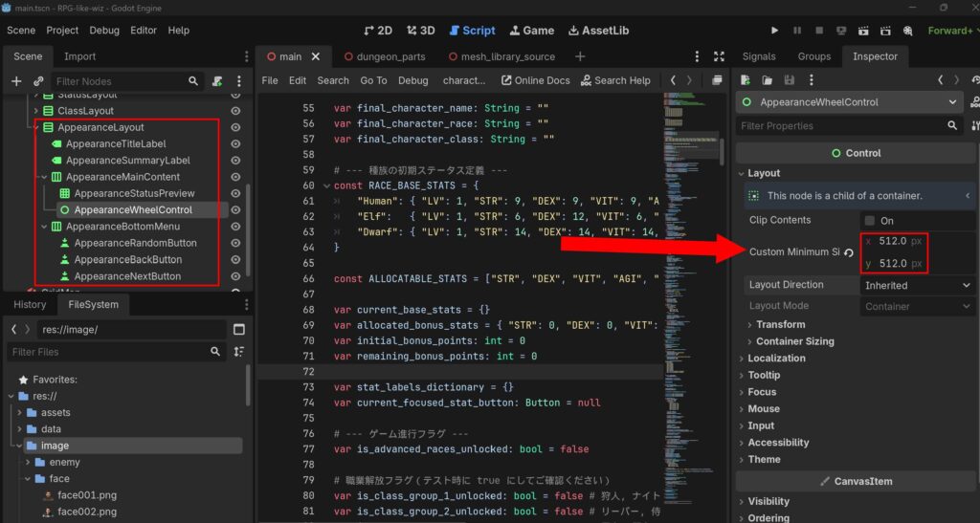Run a specific scene
The height and width of the screenshot is (523, 980).
(885, 30)
